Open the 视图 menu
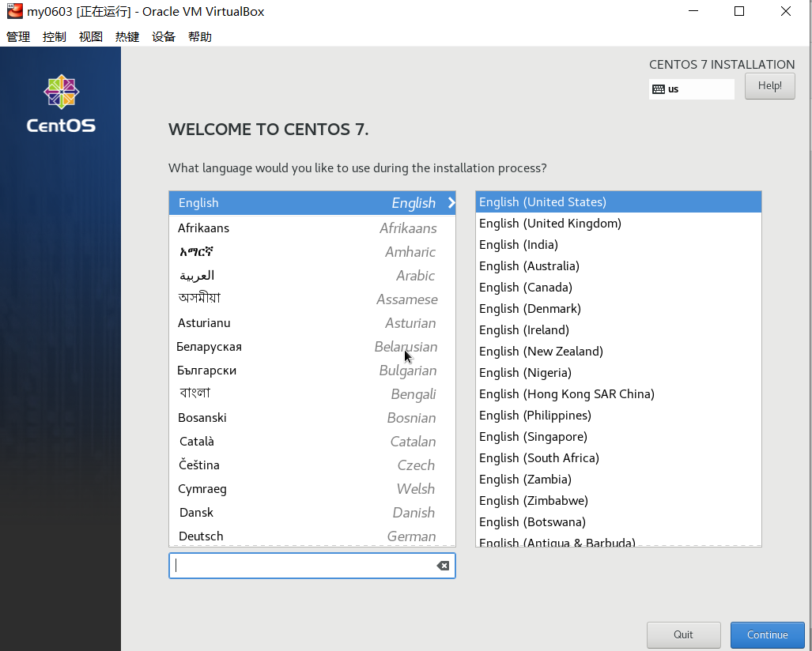 (x=91, y=37)
